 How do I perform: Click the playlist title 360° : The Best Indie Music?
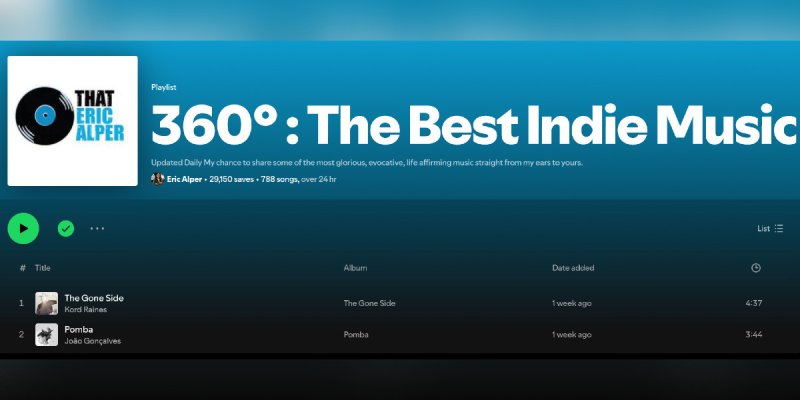tap(474, 125)
